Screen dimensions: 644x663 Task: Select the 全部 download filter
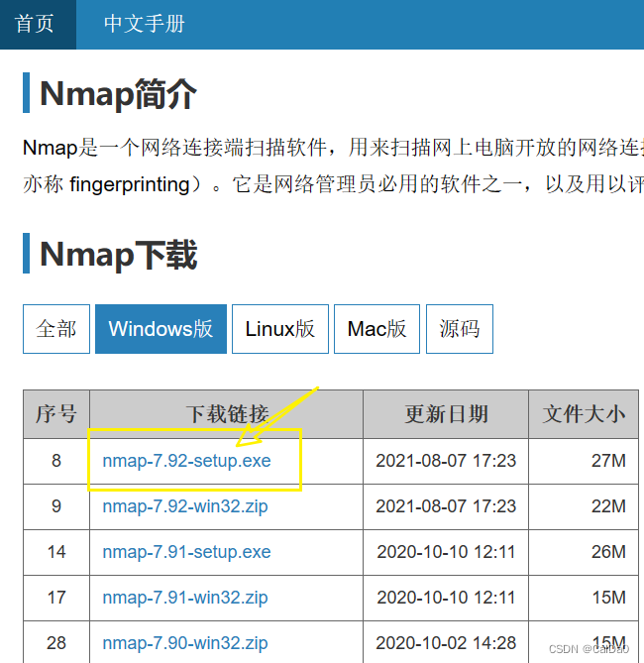56,329
